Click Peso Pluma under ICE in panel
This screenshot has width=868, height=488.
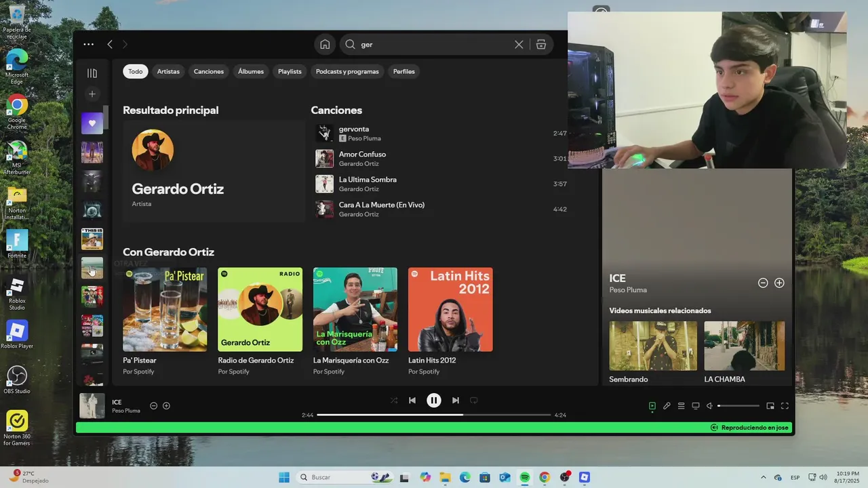[628, 290]
